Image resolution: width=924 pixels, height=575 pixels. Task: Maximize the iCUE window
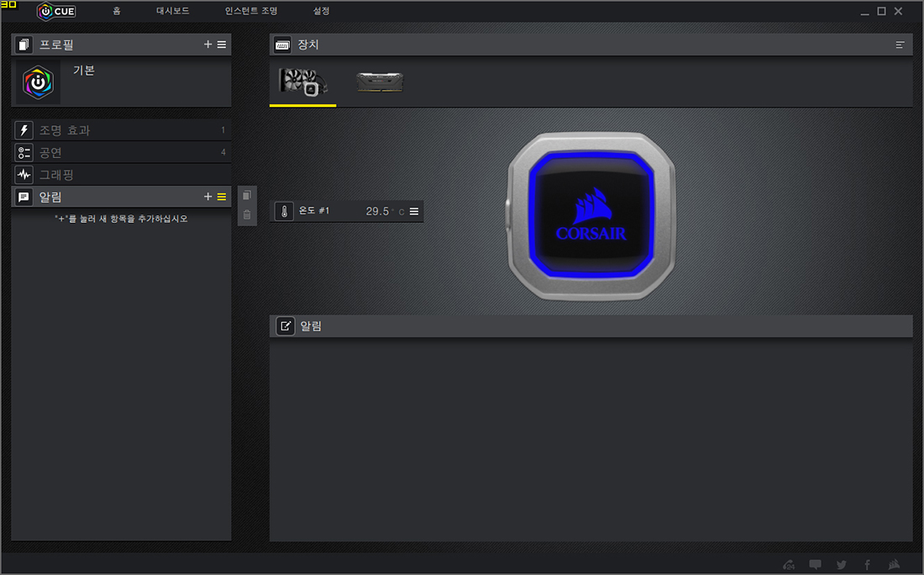881,11
